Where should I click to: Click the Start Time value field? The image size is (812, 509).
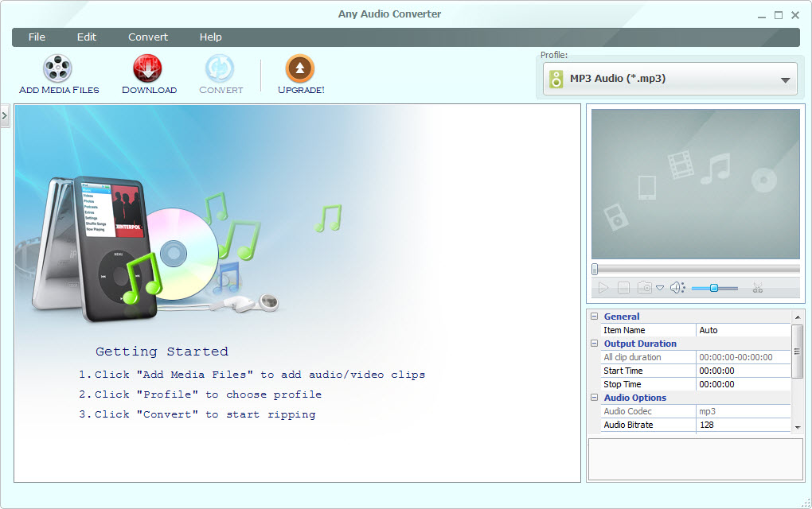click(x=743, y=371)
